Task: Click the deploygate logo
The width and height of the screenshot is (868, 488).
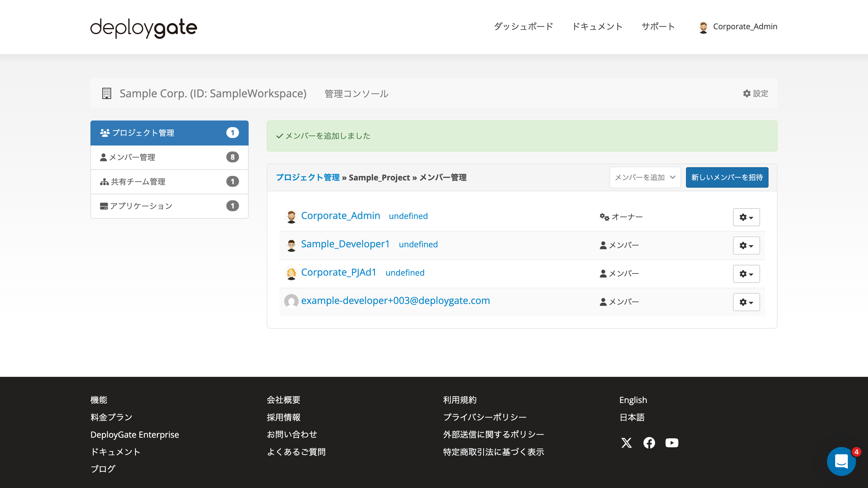Action: 143,28
